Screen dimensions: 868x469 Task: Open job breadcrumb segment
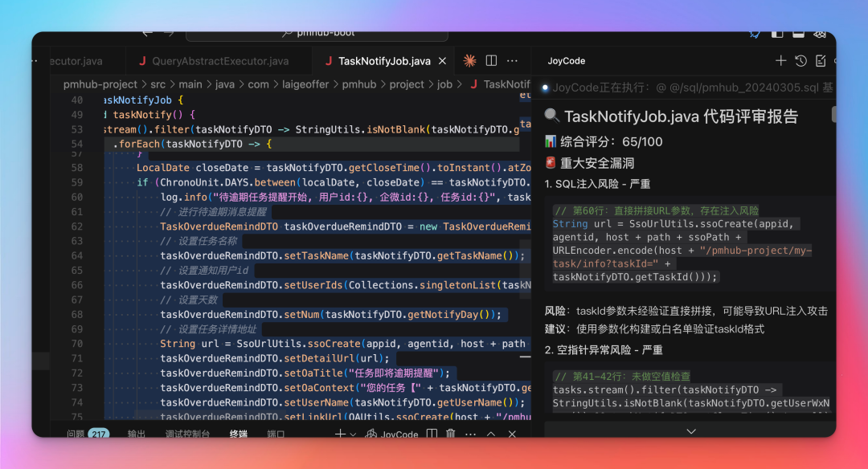pos(444,84)
